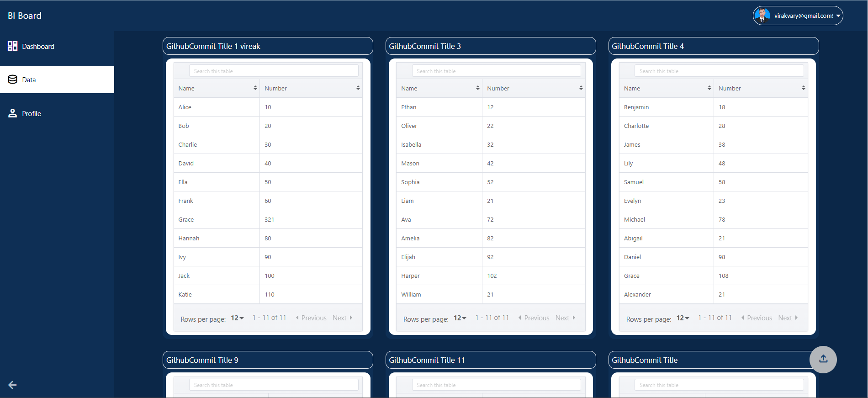868x398 pixels.
Task: Click the Charlotte number 28 cell
Action: (x=761, y=126)
